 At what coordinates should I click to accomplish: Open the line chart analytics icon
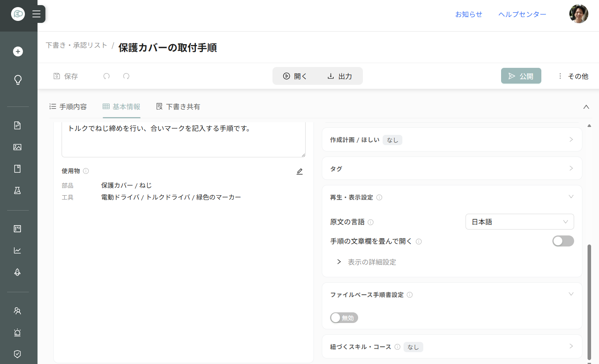click(x=17, y=250)
